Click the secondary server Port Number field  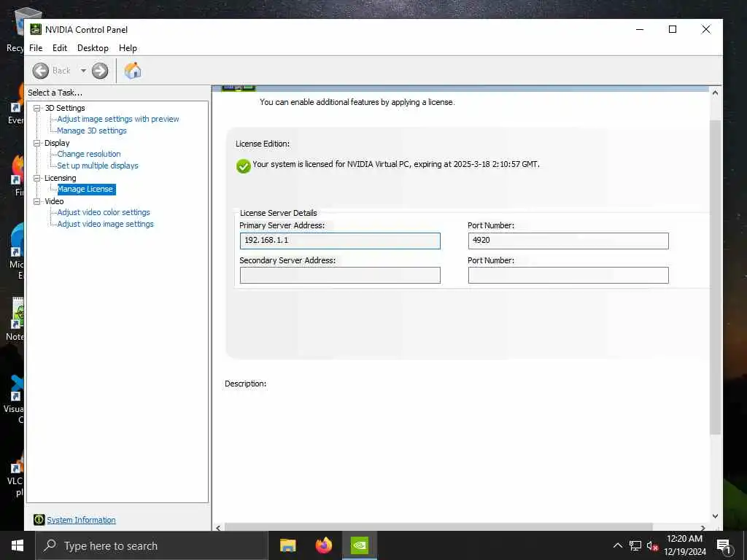pyautogui.click(x=568, y=275)
